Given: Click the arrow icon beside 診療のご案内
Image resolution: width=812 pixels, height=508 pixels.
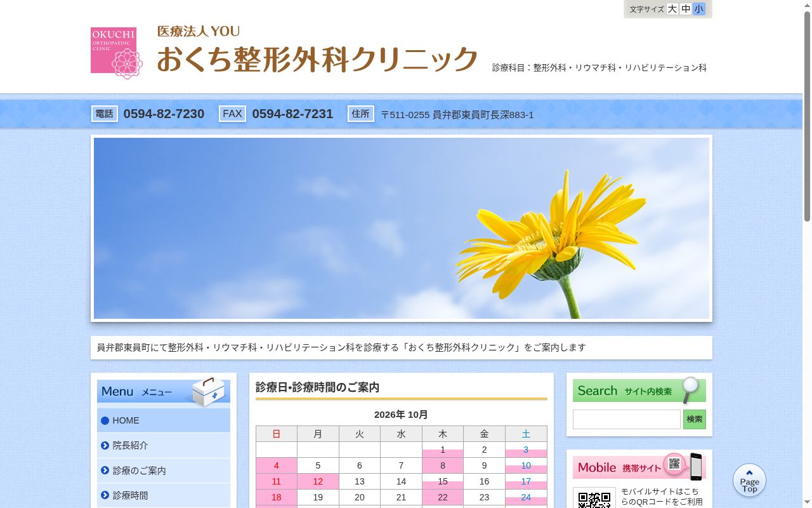Looking at the screenshot, I should pyautogui.click(x=105, y=471).
